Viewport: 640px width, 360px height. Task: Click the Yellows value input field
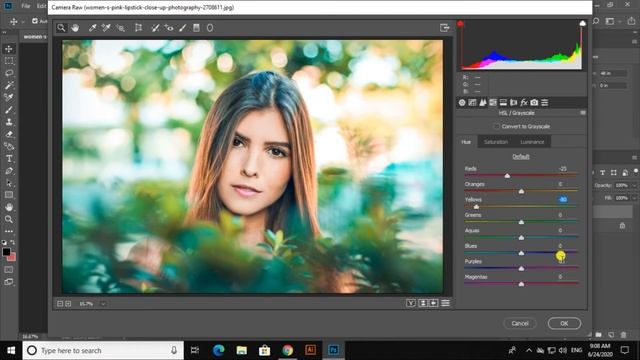pos(563,200)
